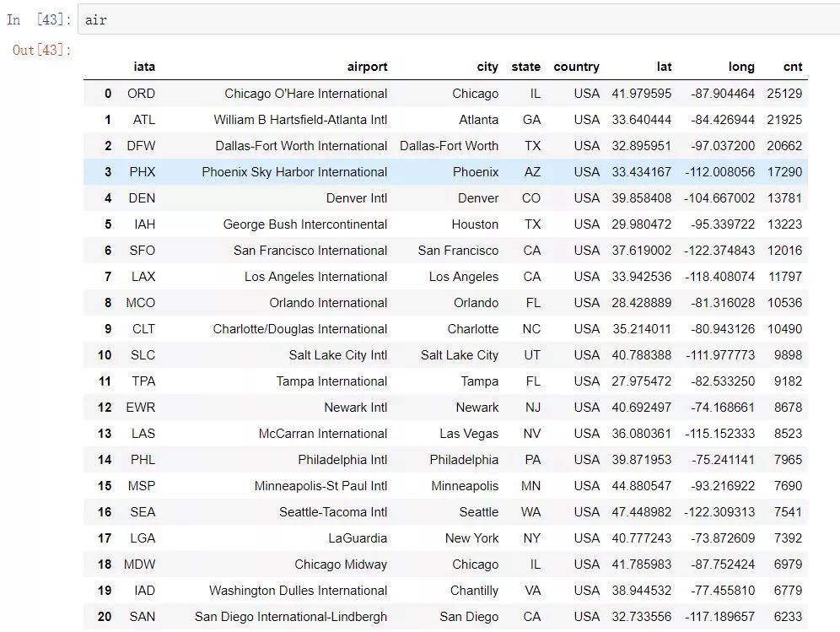The image size is (840, 632).
Task: Click the latitude value 47.448982
Action: (641, 512)
